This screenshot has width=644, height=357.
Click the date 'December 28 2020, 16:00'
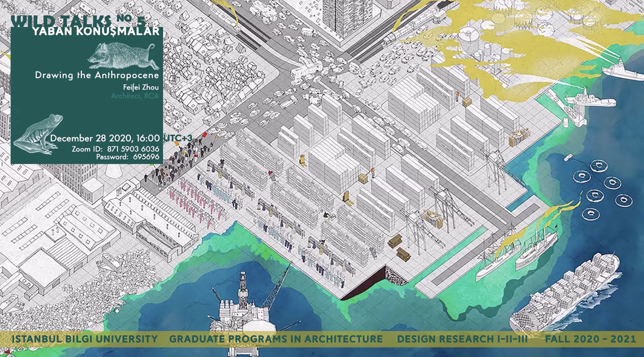(x=105, y=138)
